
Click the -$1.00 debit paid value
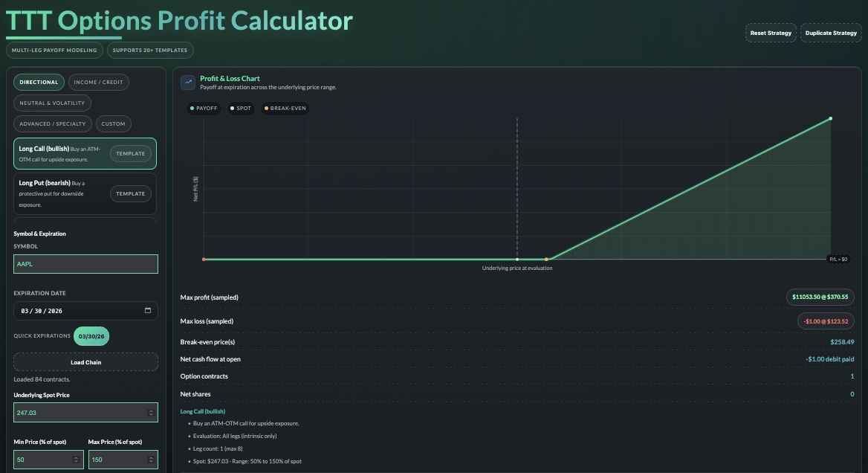point(830,359)
